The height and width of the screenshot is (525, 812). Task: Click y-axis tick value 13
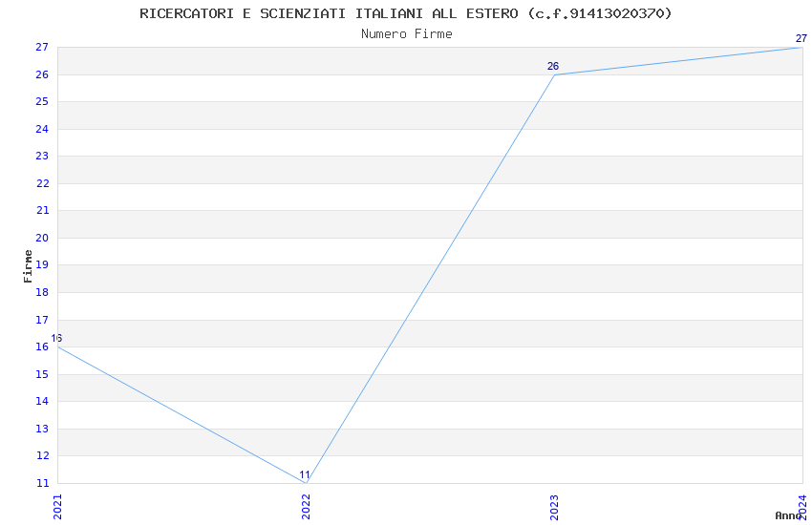click(42, 429)
